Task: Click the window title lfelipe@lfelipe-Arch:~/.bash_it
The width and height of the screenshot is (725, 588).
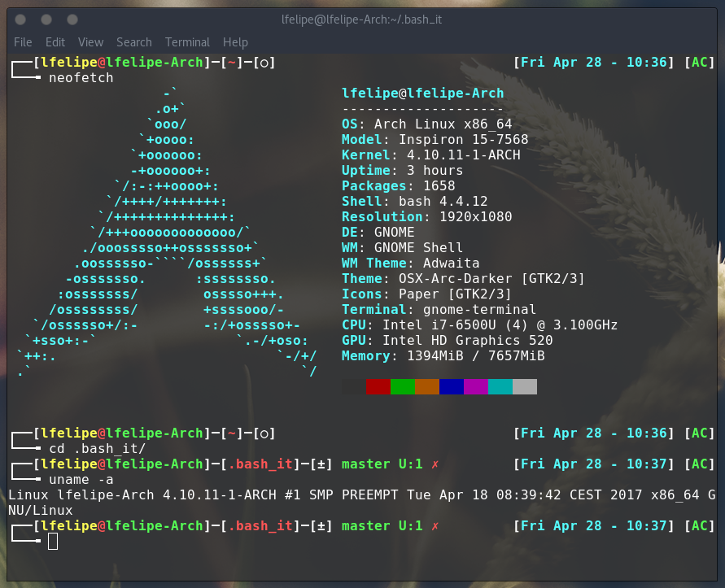Action: (x=362, y=20)
